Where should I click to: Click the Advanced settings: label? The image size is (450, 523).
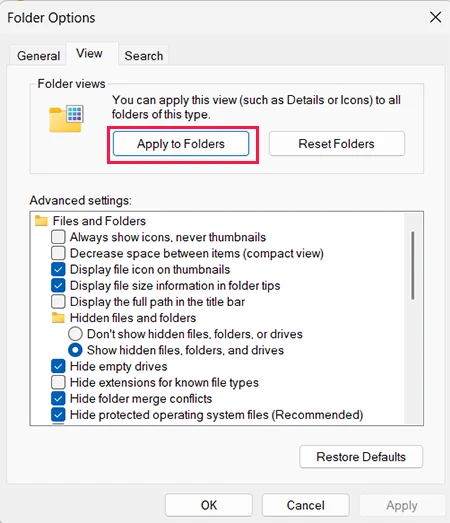coord(81,200)
